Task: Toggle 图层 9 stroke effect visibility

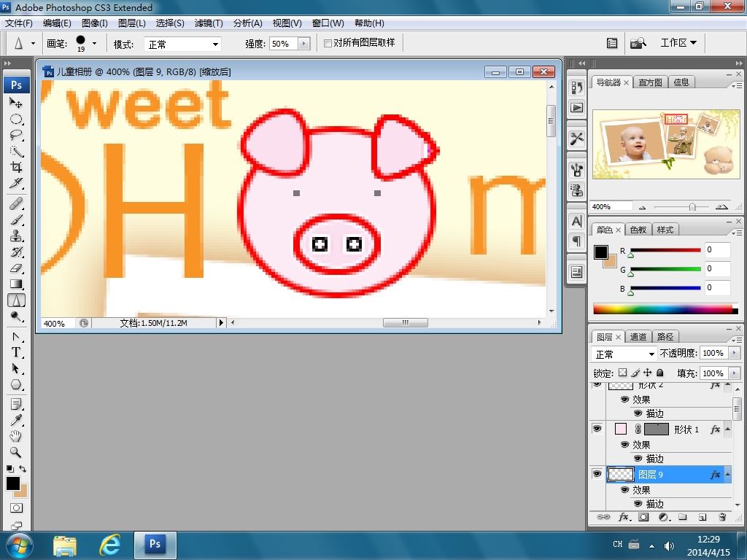Action: pos(638,503)
